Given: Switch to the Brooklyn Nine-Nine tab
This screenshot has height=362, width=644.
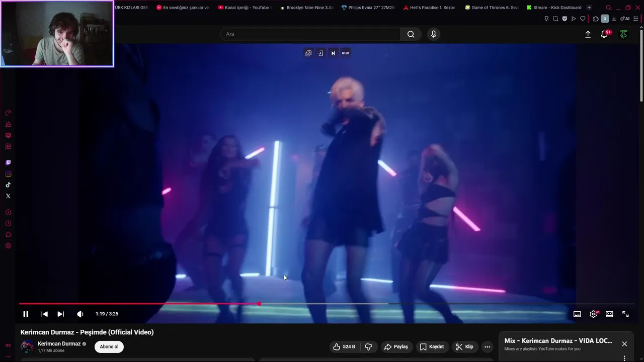Looking at the screenshot, I should coord(306,8).
